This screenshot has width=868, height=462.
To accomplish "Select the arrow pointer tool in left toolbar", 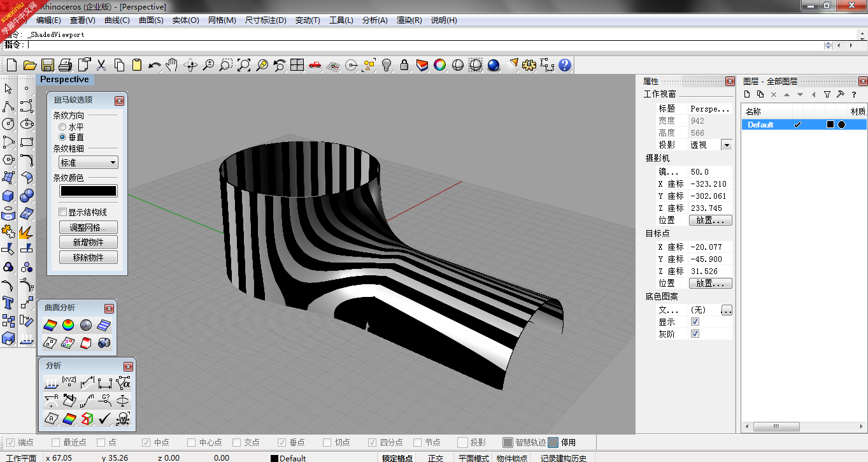I will 8,89.
